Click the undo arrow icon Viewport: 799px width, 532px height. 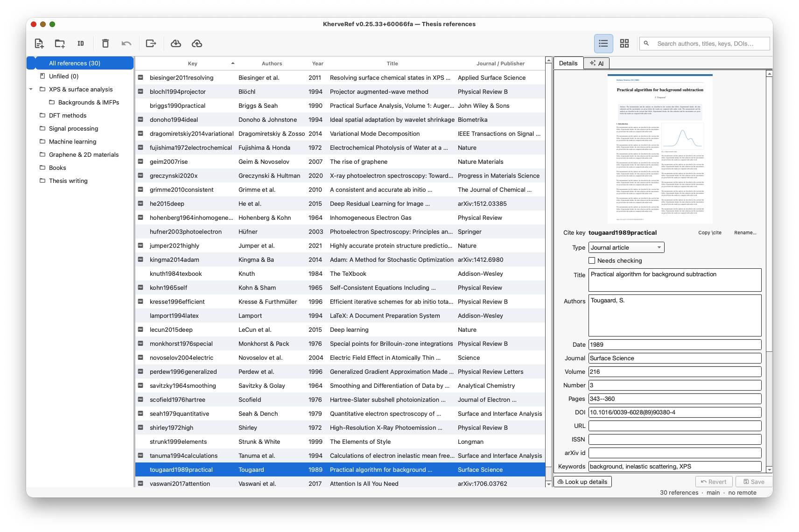126,43
